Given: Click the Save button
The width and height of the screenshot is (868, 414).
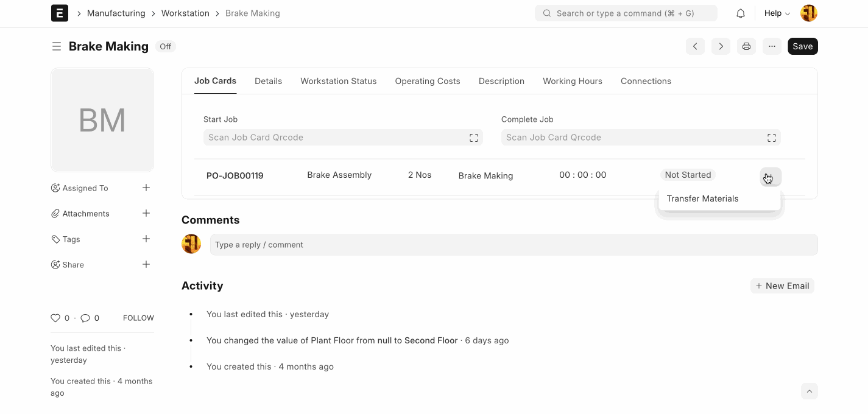Looking at the screenshot, I should (x=802, y=46).
